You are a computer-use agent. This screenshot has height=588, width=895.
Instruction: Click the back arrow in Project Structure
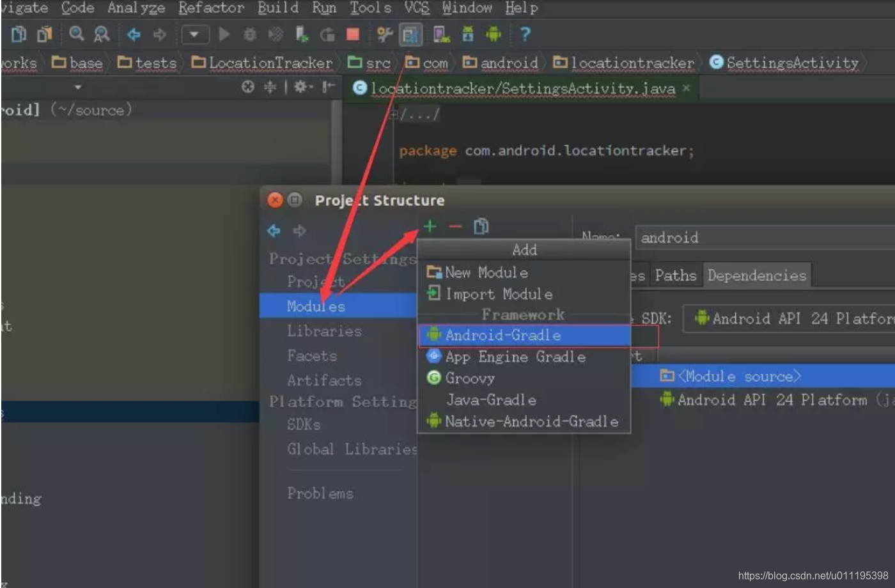pyautogui.click(x=274, y=231)
